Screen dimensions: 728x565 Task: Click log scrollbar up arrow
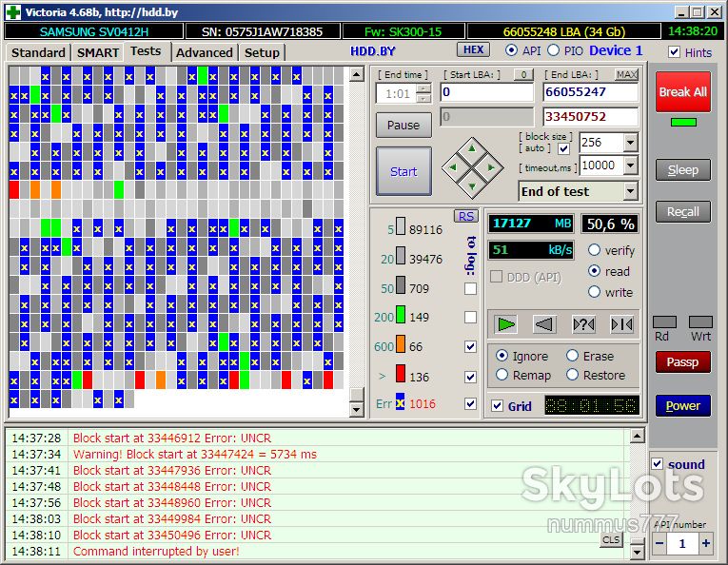(637, 436)
